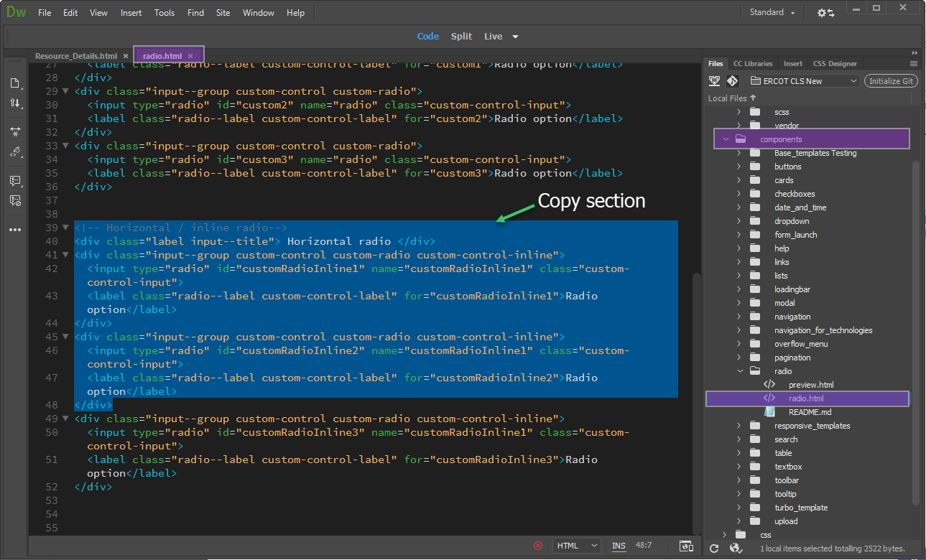Click the Open Documents icon in left toolbar
The image size is (926, 560).
15,83
